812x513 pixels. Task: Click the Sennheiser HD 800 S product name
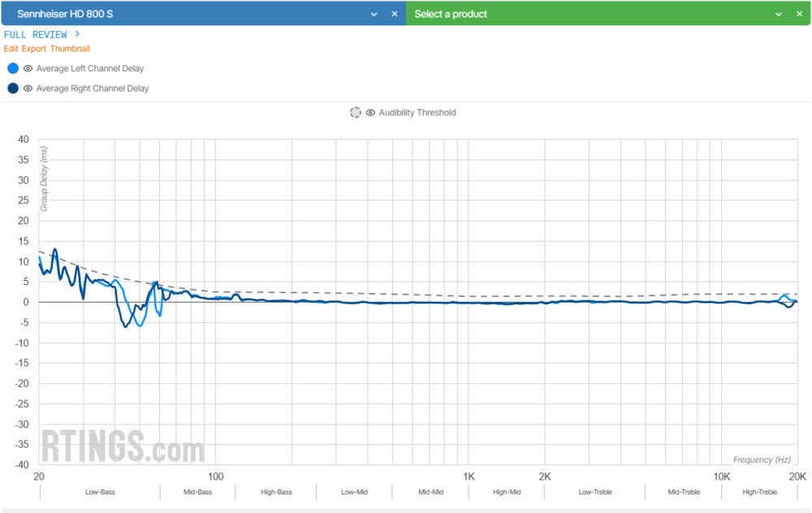[65, 14]
